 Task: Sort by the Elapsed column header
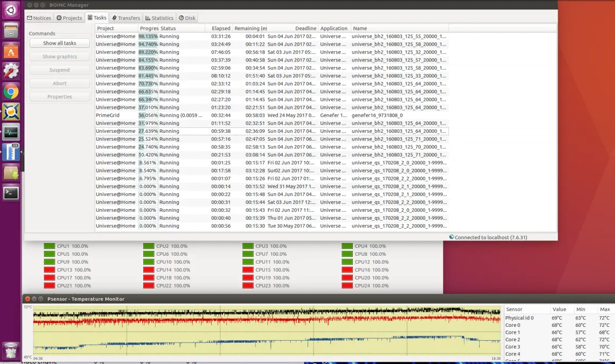click(219, 28)
